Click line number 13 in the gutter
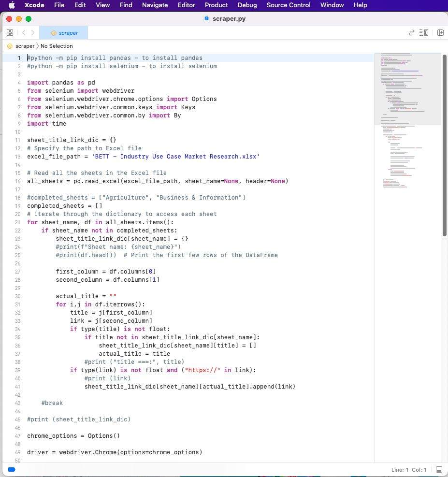This screenshot has width=448, height=477. pos(18,157)
